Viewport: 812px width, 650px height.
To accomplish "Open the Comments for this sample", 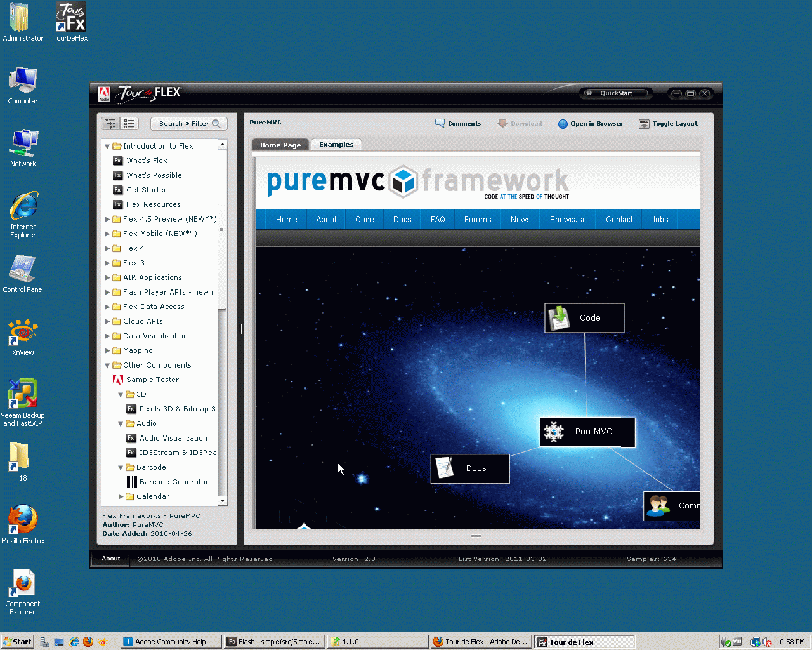I will click(458, 124).
